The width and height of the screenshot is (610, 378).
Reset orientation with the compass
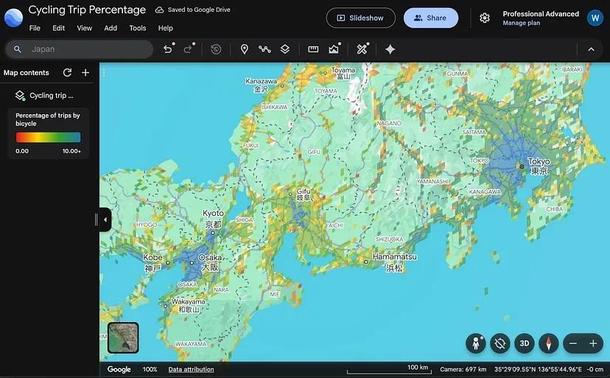tap(549, 343)
